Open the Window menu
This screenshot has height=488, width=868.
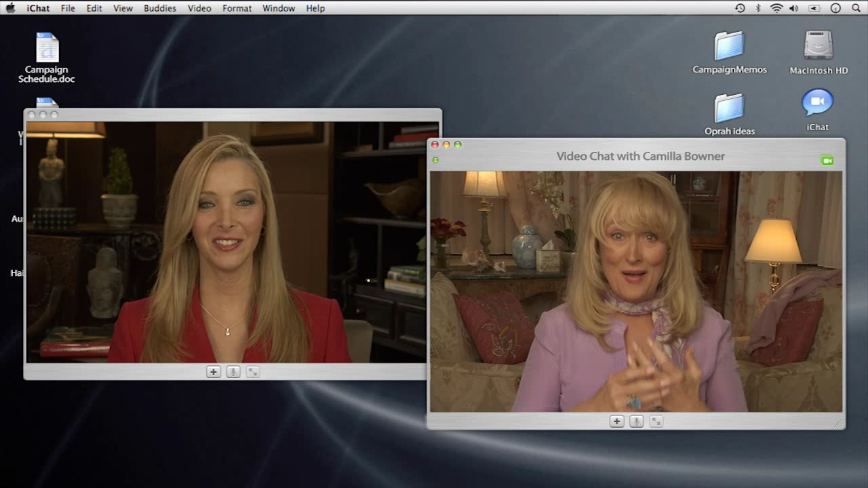[x=279, y=8]
